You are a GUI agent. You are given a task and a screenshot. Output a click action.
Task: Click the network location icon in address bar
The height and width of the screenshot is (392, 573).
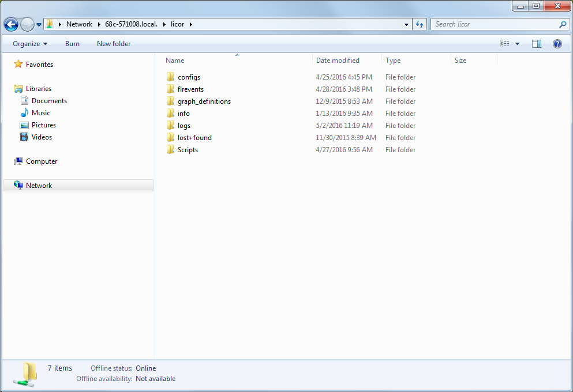click(x=49, y=24)
